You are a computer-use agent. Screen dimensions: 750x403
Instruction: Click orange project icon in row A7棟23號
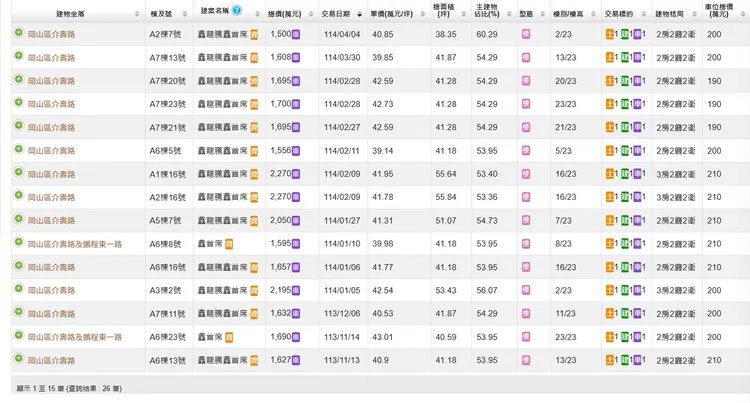[254, 104]
